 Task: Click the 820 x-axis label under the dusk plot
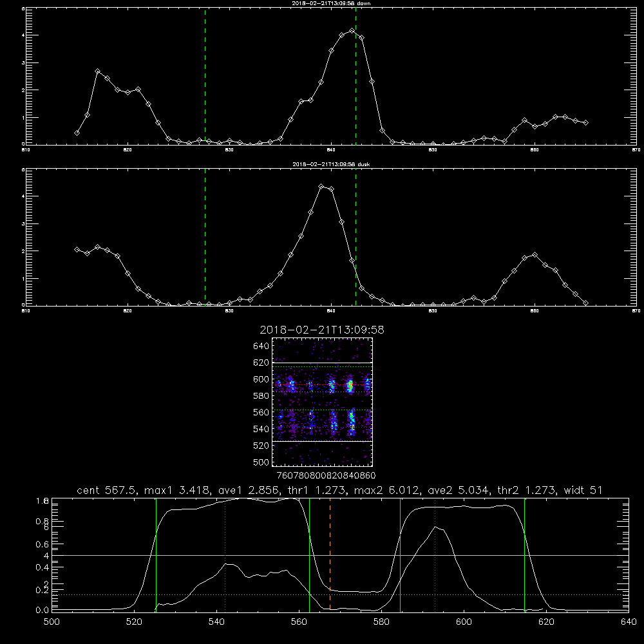click(x=128, y=311)
